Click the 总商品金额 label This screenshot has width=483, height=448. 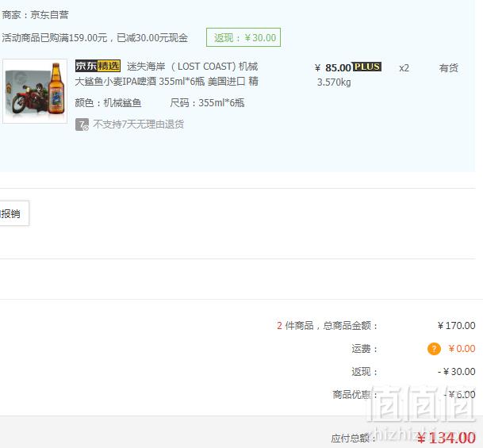350,325
